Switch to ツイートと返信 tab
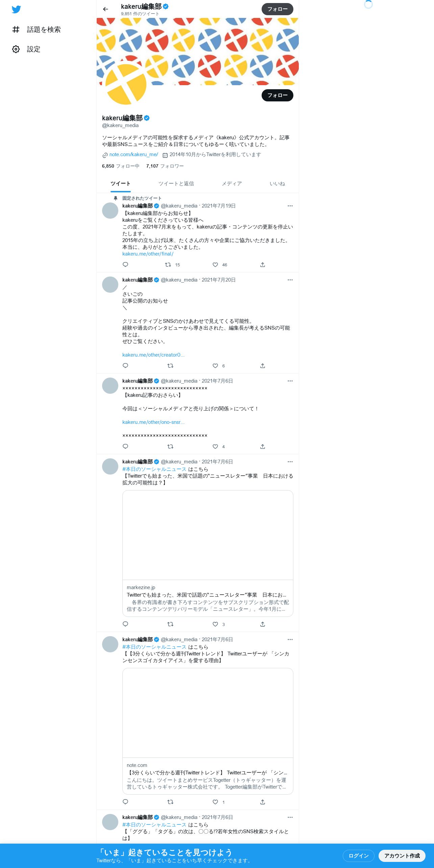This screenshot has height=868, width=434. (176, 184)
